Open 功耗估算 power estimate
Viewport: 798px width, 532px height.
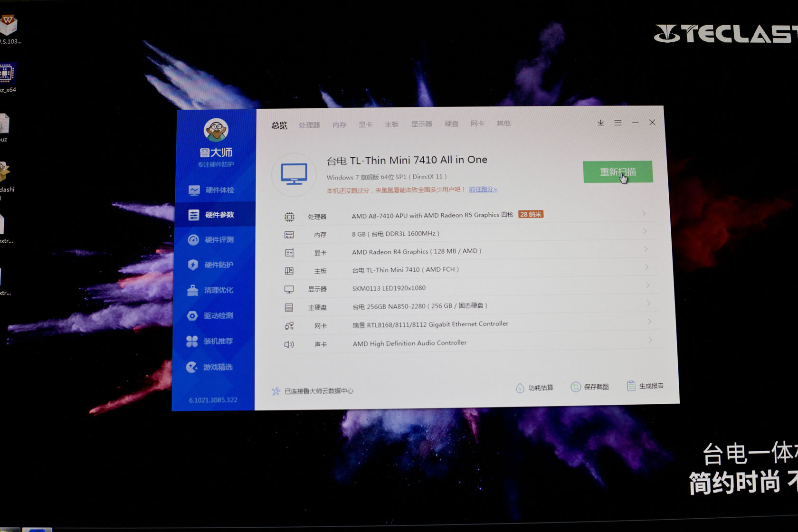(535, 388)
